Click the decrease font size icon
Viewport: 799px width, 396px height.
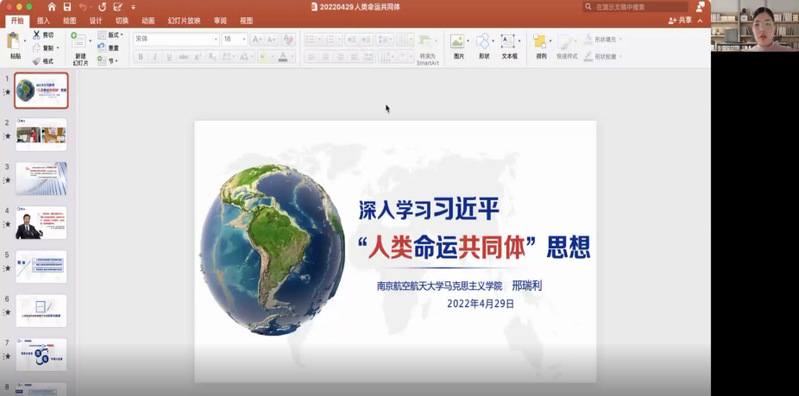[271, 39]
